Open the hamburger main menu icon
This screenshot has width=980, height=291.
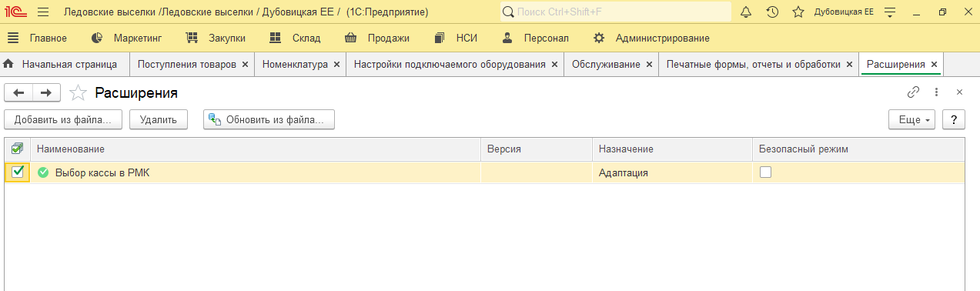pos(42,12)
